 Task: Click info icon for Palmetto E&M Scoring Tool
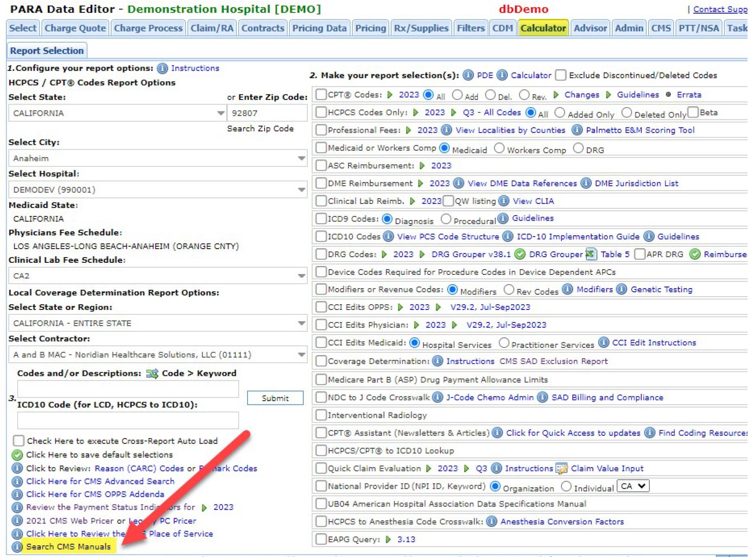point(577,130)
